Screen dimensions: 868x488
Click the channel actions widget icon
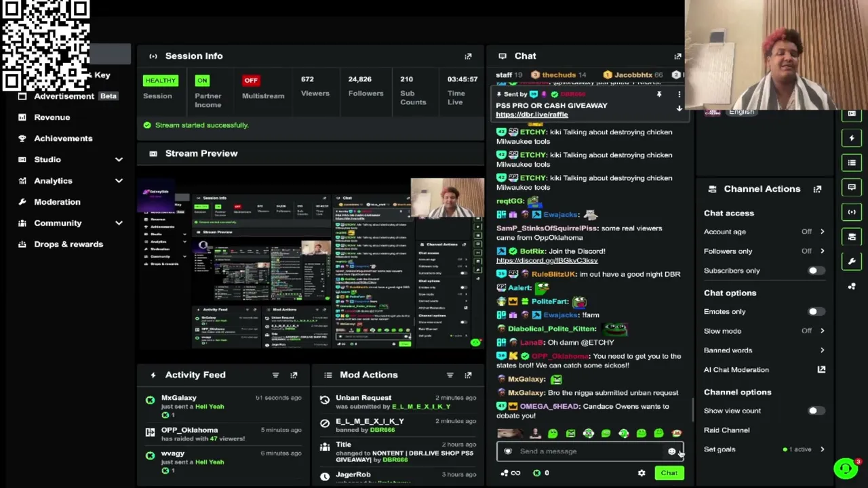click(x=852, y=237)
